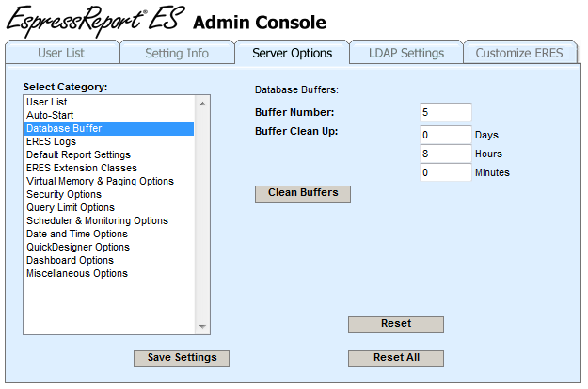Click the Hours clean up field
This screenshot has width=588, height=389.
tap(446, 154)
